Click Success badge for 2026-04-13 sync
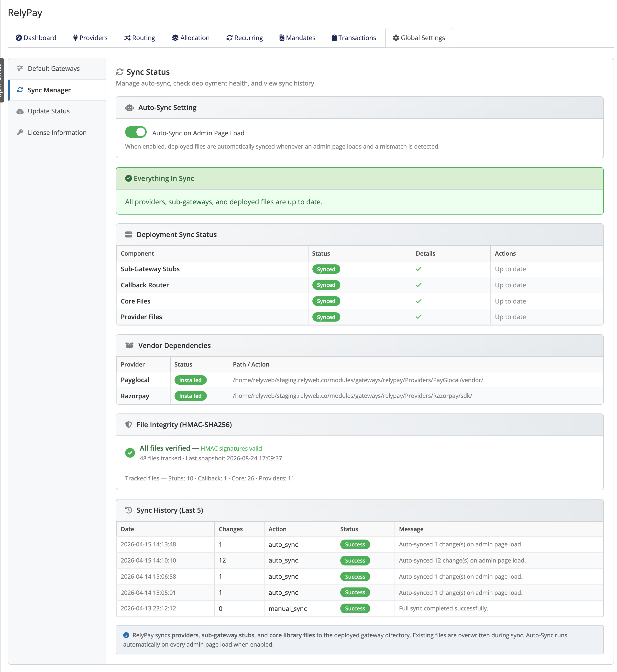 coord(355,608)
